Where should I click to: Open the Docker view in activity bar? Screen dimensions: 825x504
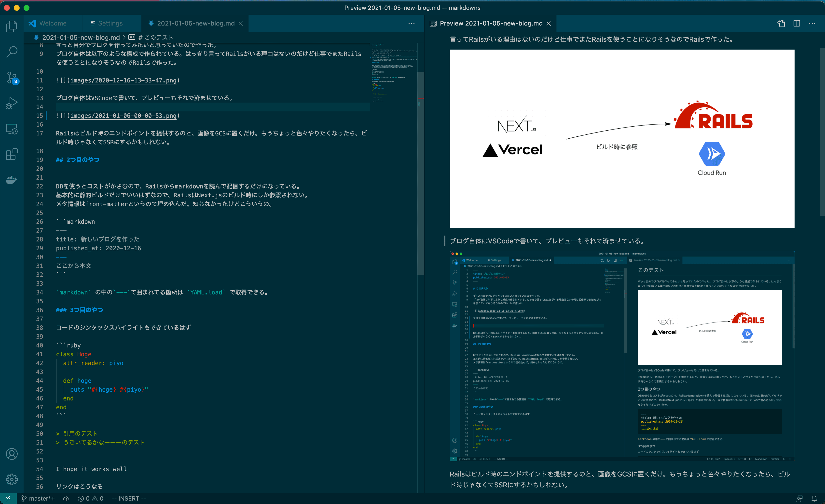(x=12, y=180)
